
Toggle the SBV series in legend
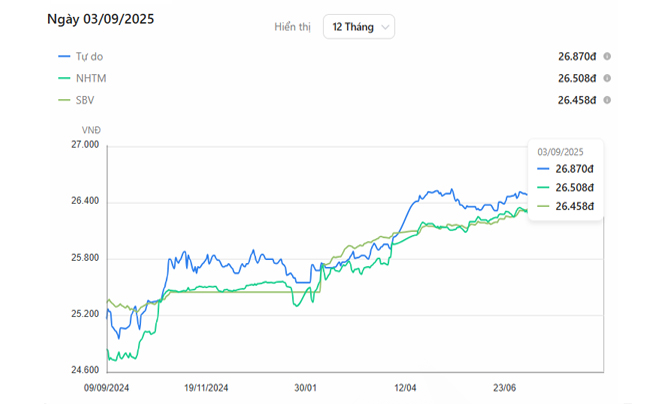(x=86, y=100)
